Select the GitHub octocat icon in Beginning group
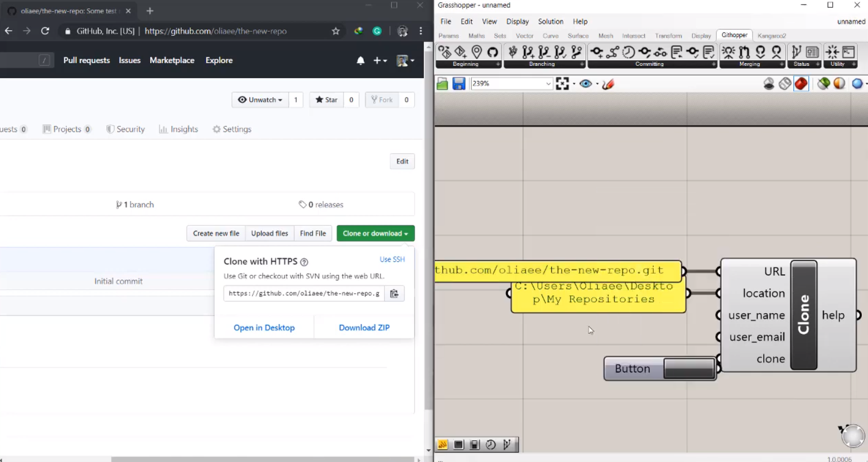Screen dimensions: 868x462 tap(493, 52)
